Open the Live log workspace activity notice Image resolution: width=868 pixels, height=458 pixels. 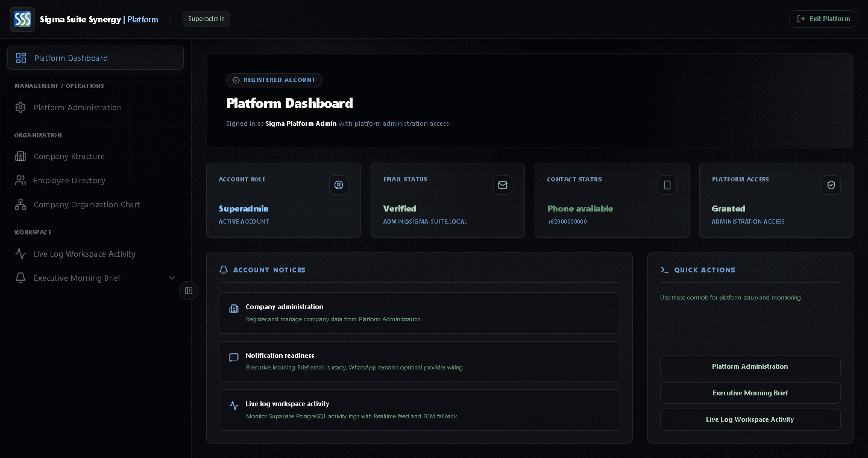click(419, 410)
